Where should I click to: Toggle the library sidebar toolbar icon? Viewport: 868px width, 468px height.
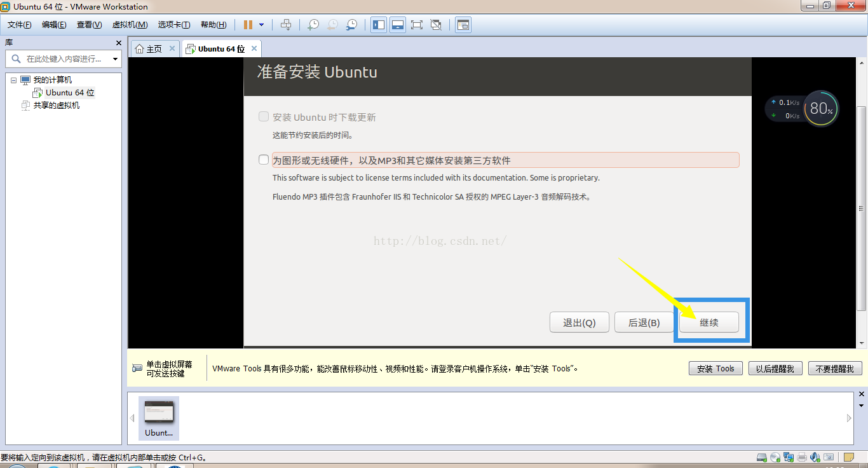pyautogui.click(x=379, y=25)
